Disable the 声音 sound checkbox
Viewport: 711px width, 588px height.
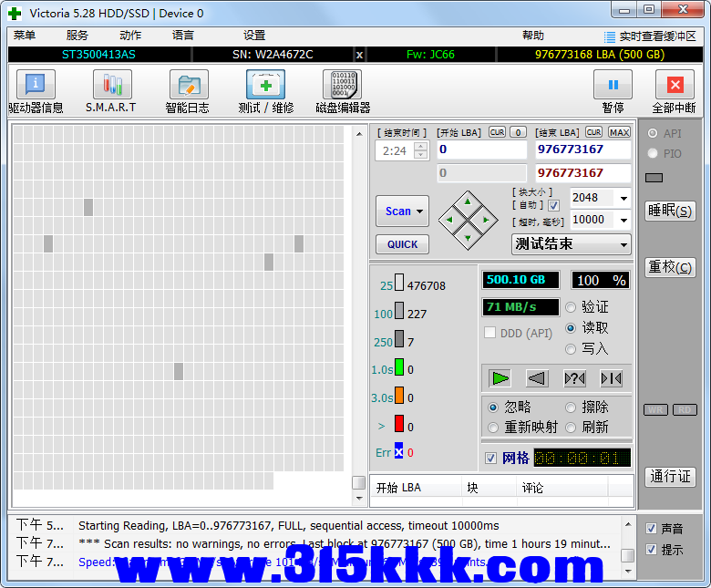(x=651, y=528)
